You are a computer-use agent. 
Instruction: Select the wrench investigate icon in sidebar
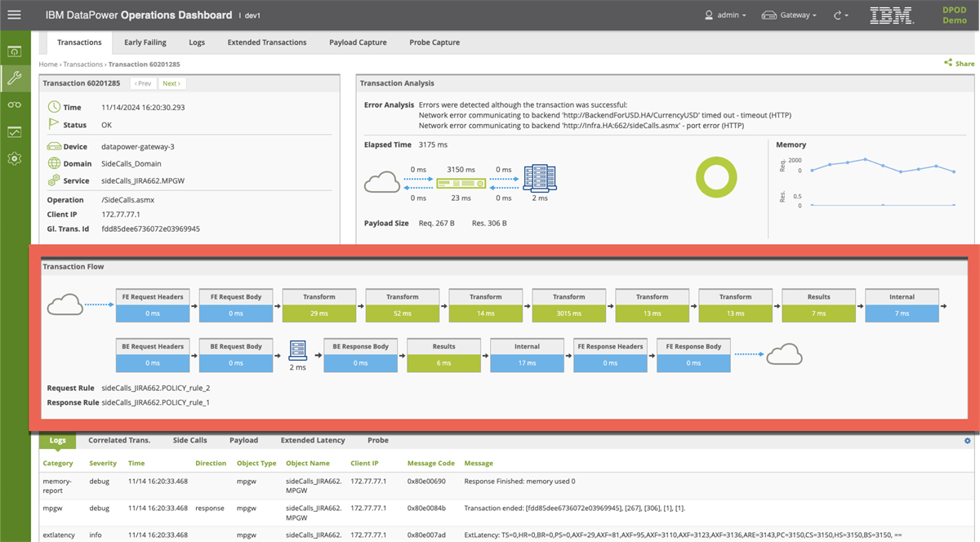[15, 78]
